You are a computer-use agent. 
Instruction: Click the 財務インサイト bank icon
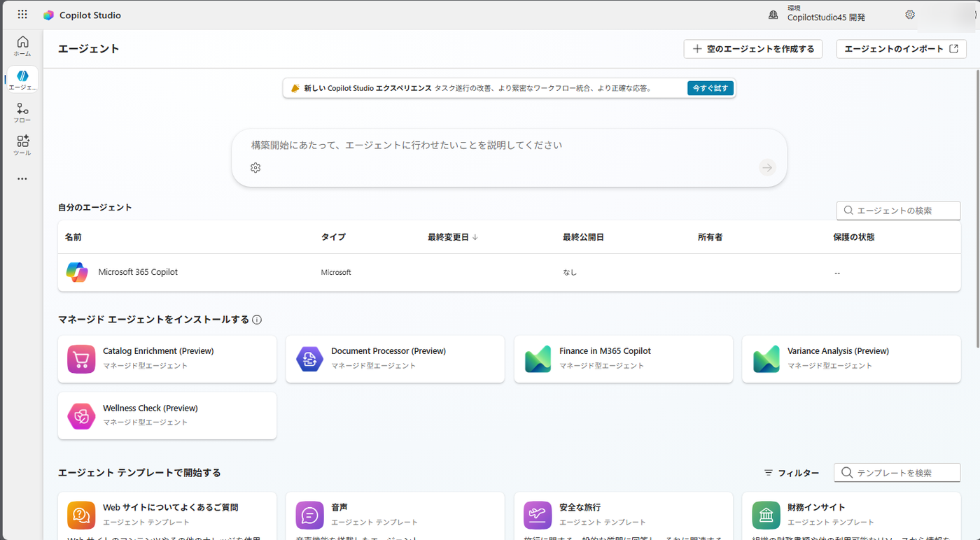pos(766,516)
